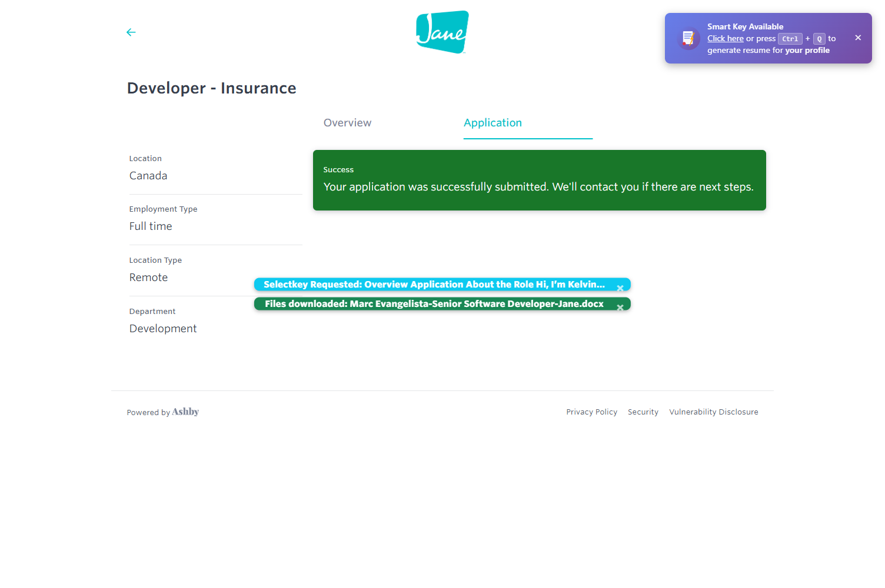Click the Developer - Insurance heading
This screenshot has height=588, width=885.
tap(212, 88)
